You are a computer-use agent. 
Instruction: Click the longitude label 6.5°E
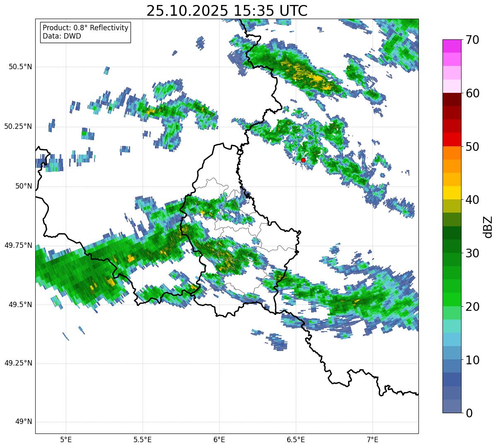(x=296, y=440)
